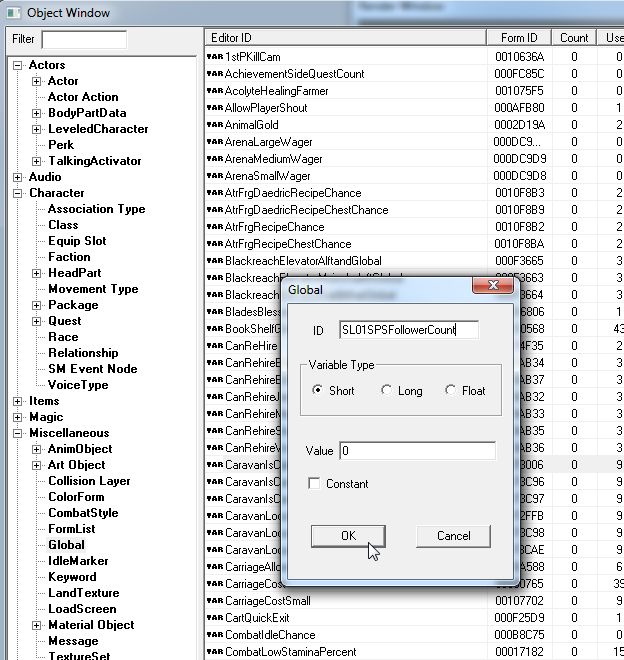624x660 pixels.
Task: Select the AchievementSideQuestCount row
Action: click(x=414, y=74)
